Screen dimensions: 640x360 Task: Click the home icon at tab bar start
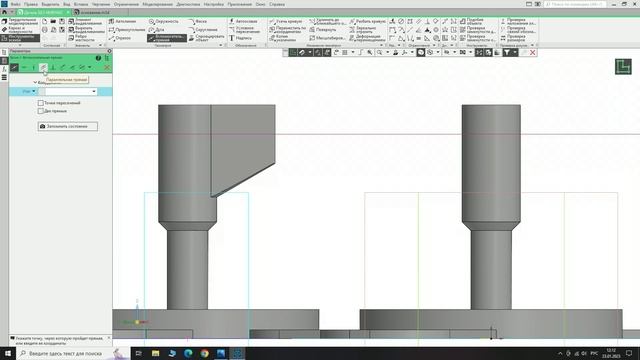click(x=4, y=13)
